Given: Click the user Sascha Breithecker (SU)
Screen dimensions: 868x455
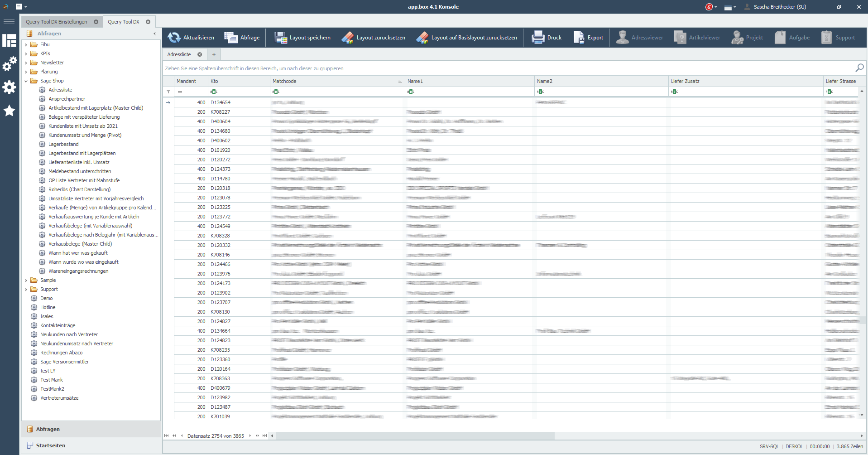Looking at the screenshot, I should (776, 7).
